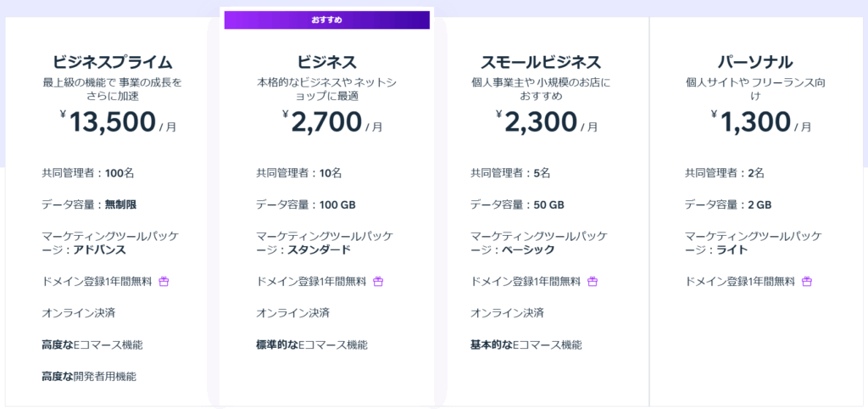The image size is (868, 409).
Task: Select the スモールビジネス plan heading
Action: (x=541, y=61)
